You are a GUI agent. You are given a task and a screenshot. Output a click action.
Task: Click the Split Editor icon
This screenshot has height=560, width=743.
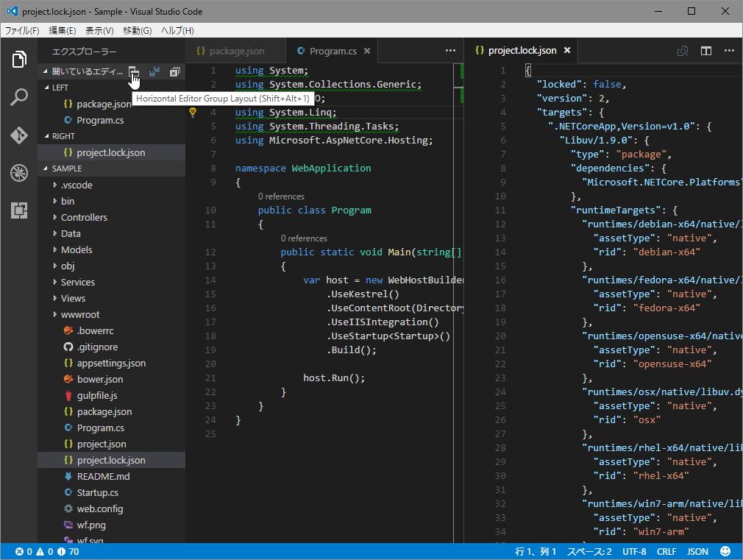click(x=705, y=51)
